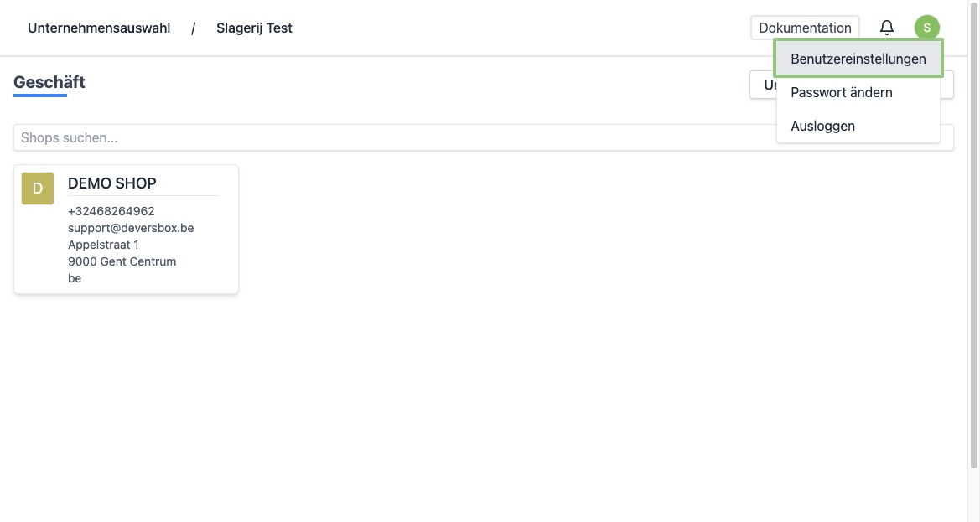
Task: Click the notification bell icon
Action: 886,28
